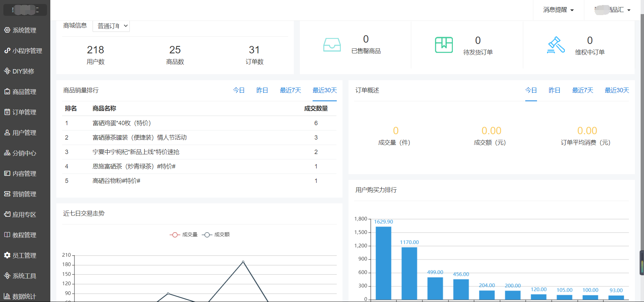
Task: Click the 1629.90 top bar in purchase ranking
Action: coord(383,263)
